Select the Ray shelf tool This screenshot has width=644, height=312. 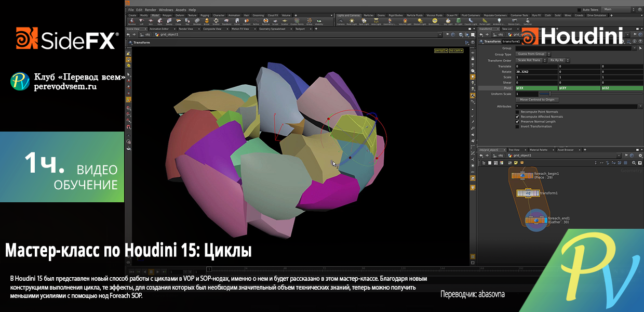(187, 21)
